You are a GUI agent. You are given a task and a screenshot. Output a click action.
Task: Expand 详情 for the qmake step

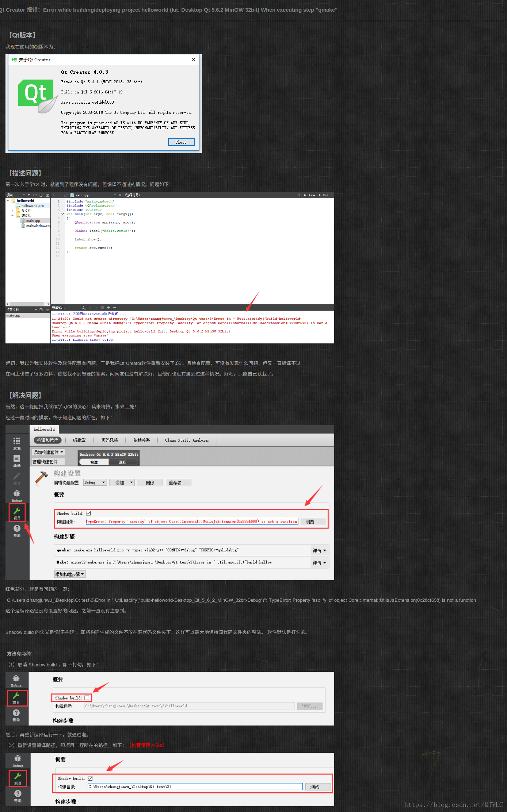pyautogui.click(x=319, y=550)
